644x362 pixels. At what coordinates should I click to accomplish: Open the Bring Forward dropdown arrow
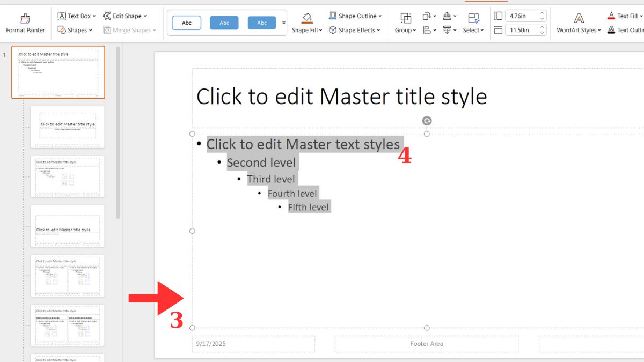[x=455, y=16]
